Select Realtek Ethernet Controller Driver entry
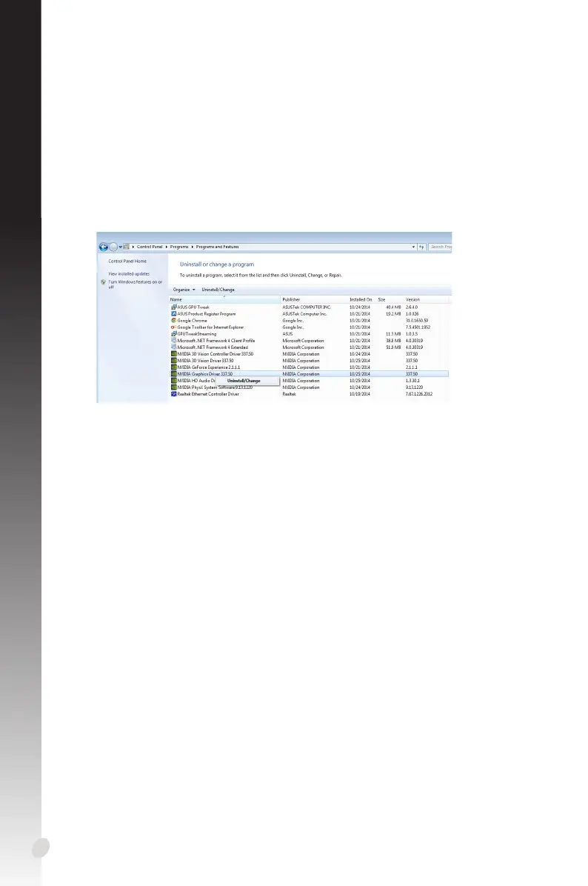Viewport: 588px width, 886px height. click(208, 394)
